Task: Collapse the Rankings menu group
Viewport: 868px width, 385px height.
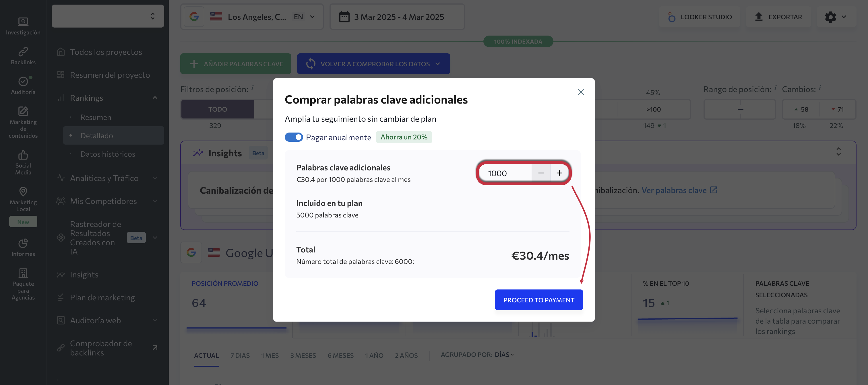Action: 155,98
